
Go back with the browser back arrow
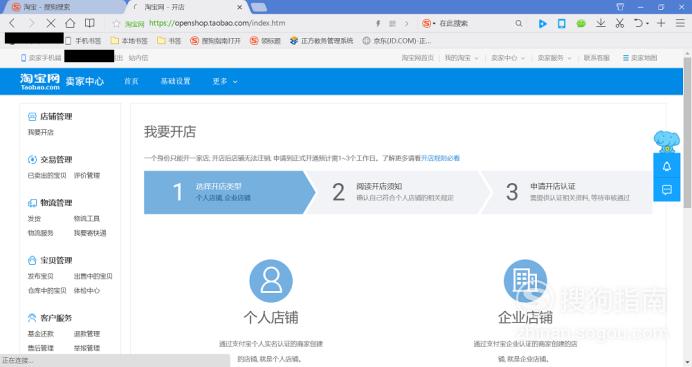[12, 23]
